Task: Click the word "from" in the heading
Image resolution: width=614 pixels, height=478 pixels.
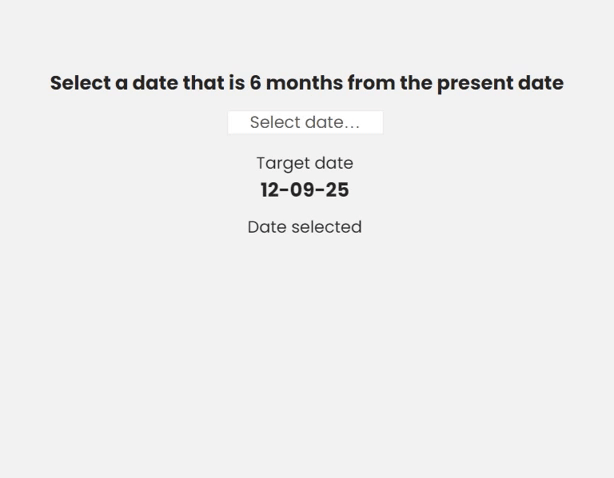Action: (x=371, y=83)
